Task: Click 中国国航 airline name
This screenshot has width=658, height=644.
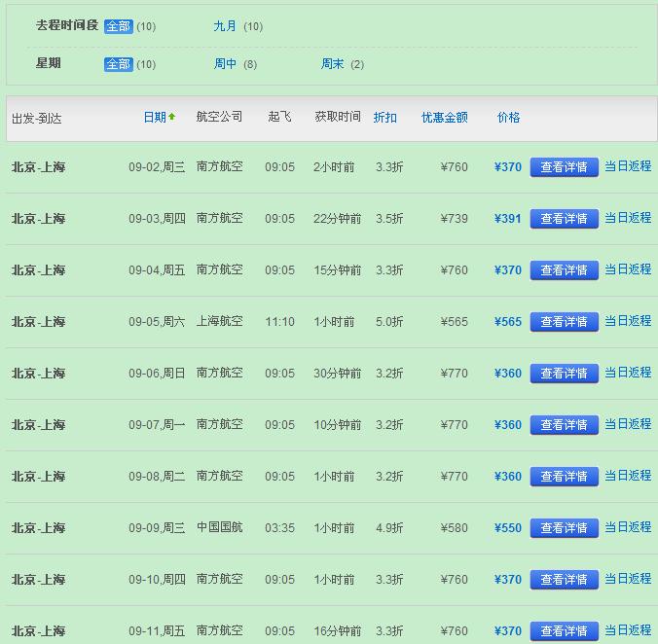Action: coord(219,527)
